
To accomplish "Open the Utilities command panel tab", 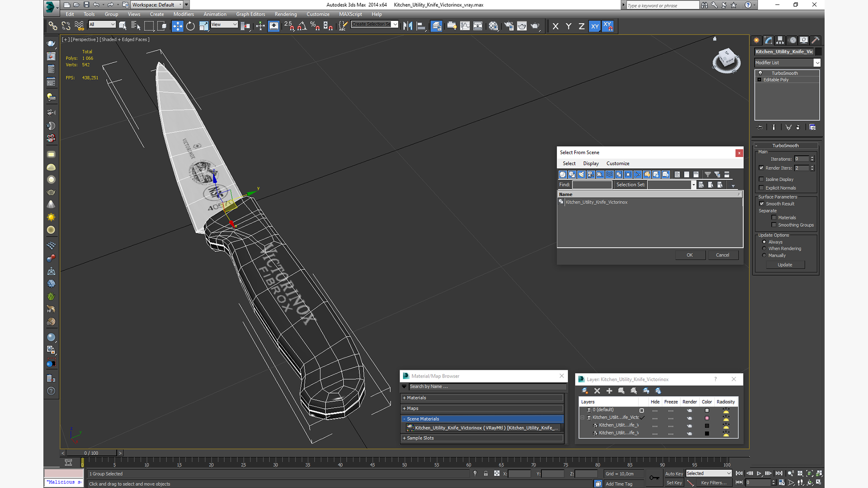I will coord(816,40).
